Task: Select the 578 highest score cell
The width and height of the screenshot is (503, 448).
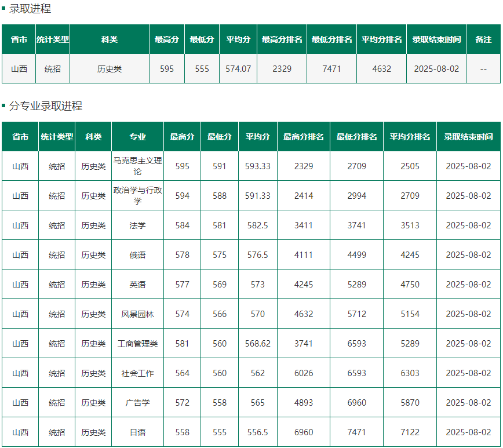Action: (x=182, y=255)
